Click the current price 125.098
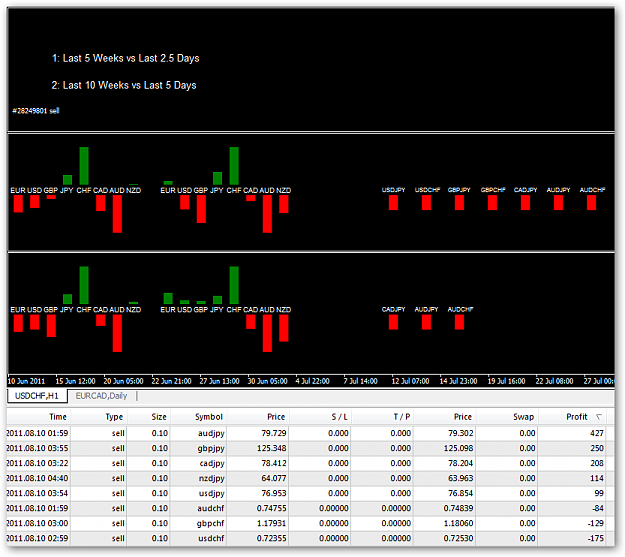This screenshot has height=557, width=625. 458,449
